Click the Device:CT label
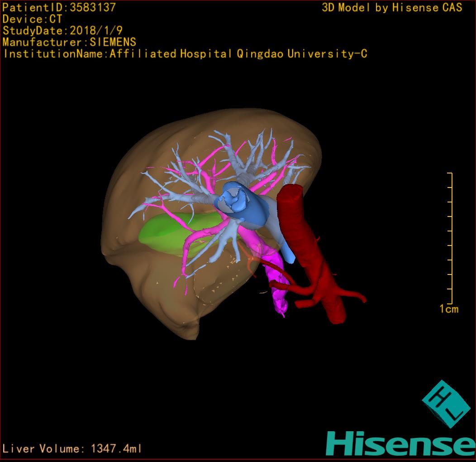This screenshot has width=476, height=462. [32, 19]
